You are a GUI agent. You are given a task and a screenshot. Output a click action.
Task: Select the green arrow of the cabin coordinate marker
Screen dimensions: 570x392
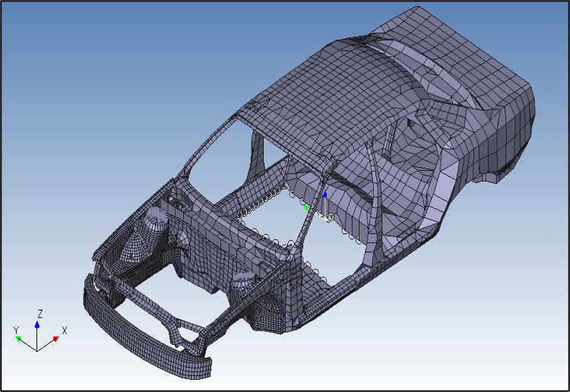306,206
